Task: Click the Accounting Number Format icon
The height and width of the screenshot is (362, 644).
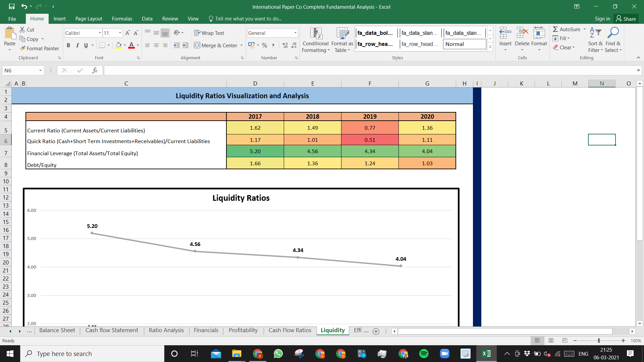Action: click(x=252, y=45)
